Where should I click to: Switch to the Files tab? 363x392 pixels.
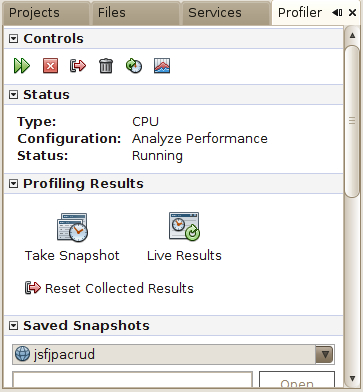tap(112, 13)
